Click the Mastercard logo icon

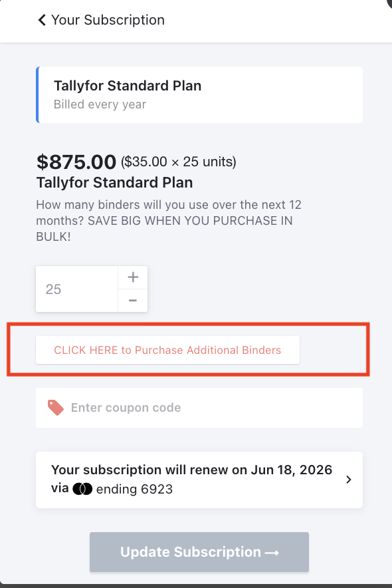click(82, 489)
